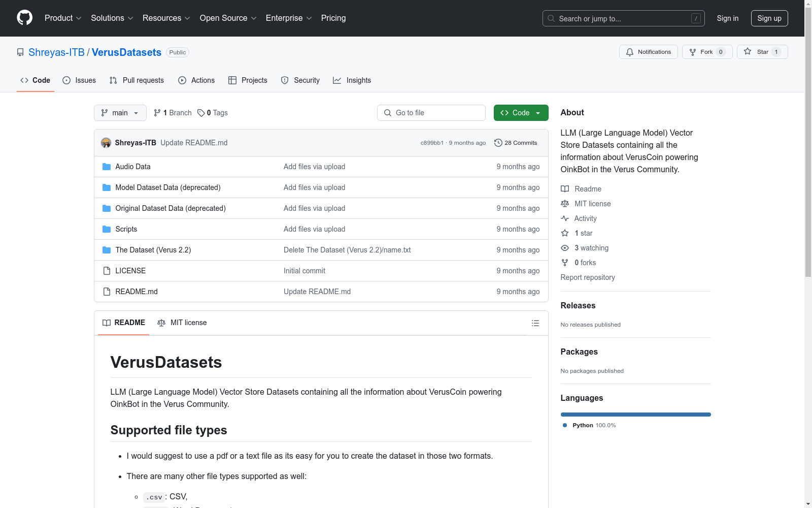
Task: Expand the Enterprise menu
Action: pos(289,18)
